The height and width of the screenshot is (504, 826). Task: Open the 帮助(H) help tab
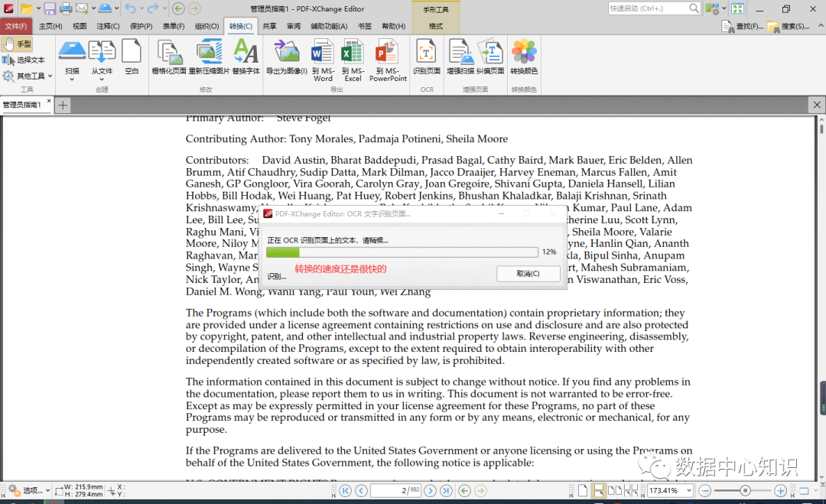(394, 26)
